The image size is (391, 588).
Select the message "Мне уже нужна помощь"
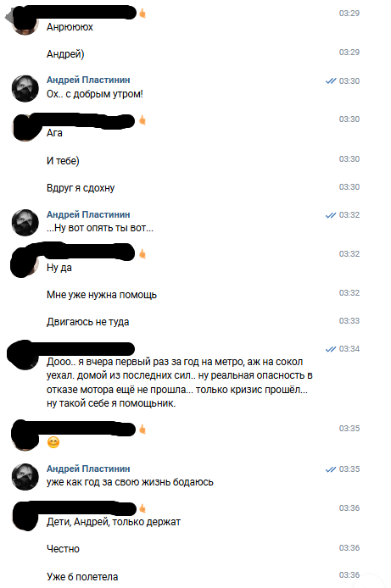coord(102,295)
